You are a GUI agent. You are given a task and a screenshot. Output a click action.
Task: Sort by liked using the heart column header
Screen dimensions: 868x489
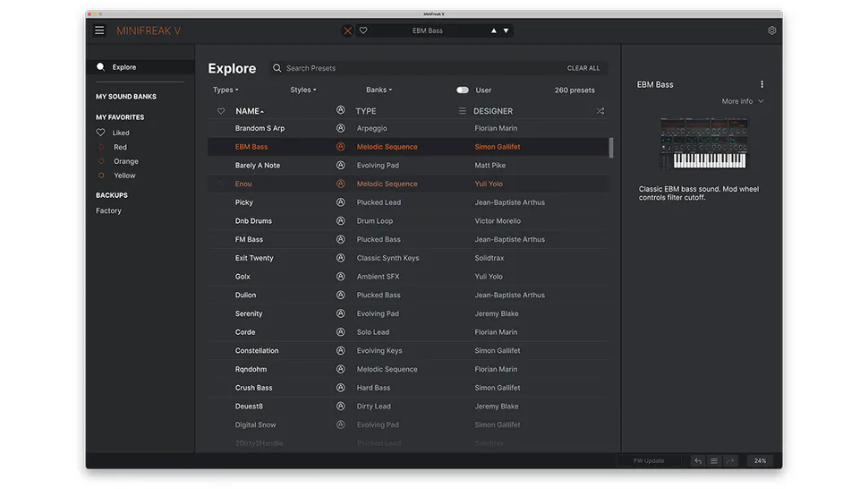point(221,111)
